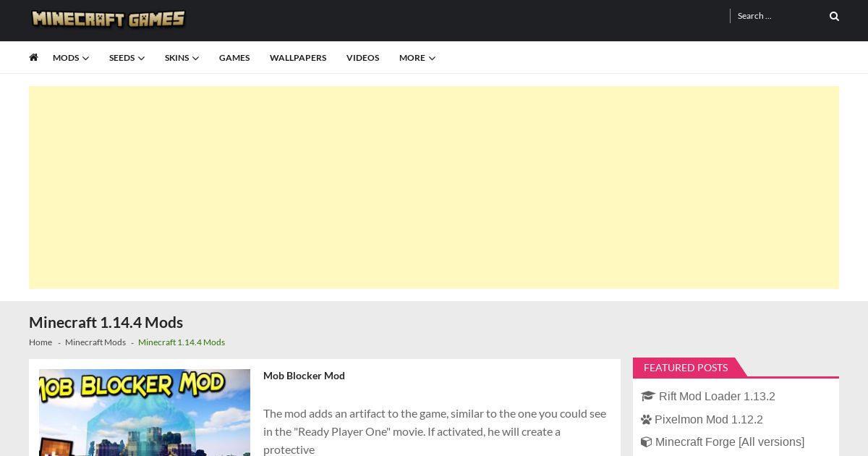Click the search magnifier icon
Image resolution: width=868 pixels, height=456 pixels.
point(834,16)
